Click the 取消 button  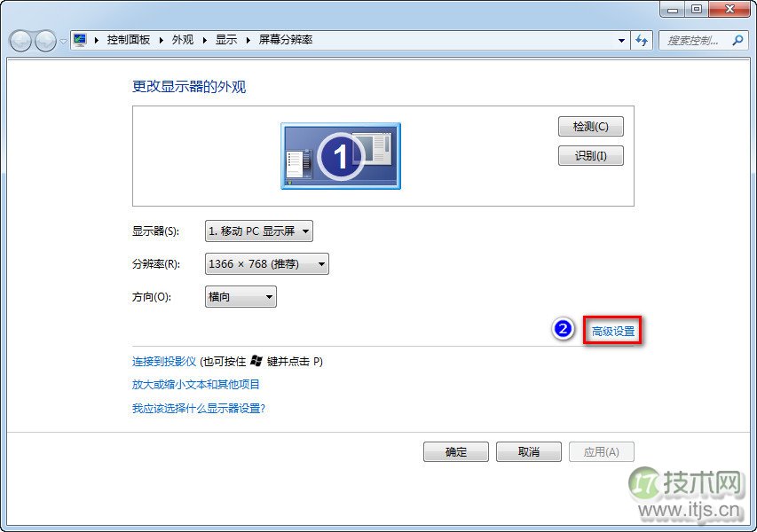point(529,452)
